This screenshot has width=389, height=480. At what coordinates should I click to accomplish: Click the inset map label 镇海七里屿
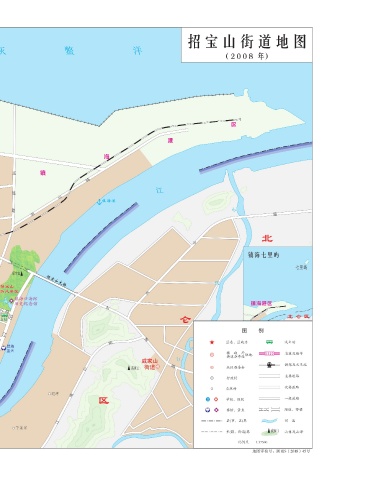[x=263, y=255]
